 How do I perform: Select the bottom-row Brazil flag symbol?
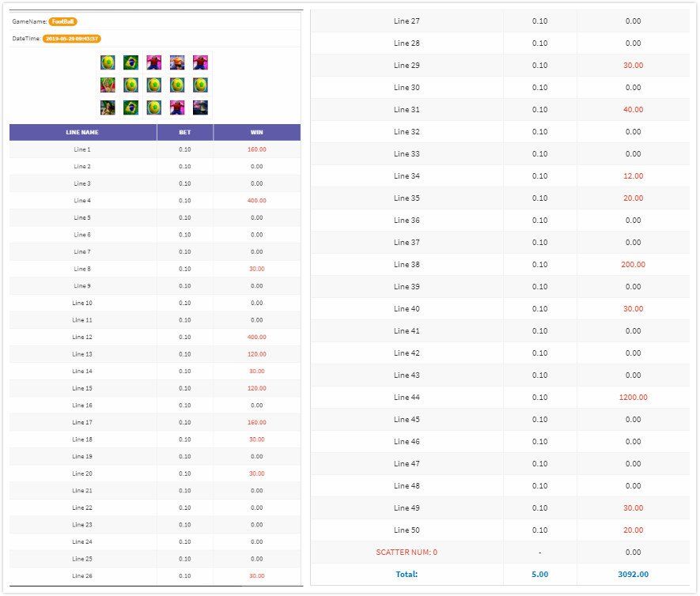click(131, 108)
